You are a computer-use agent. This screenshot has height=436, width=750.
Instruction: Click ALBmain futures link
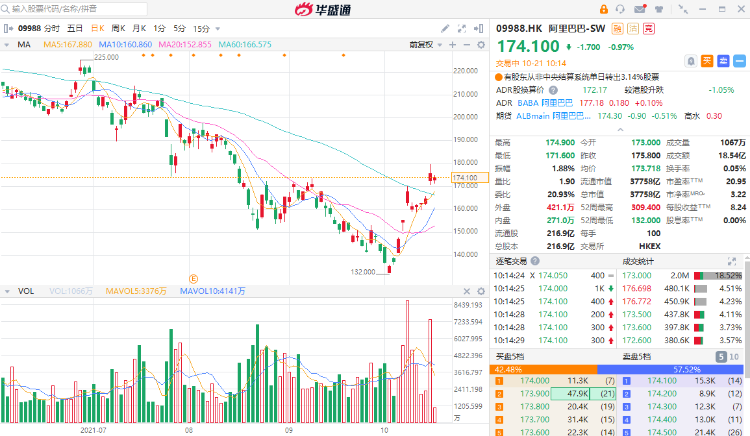click(553, 116)
